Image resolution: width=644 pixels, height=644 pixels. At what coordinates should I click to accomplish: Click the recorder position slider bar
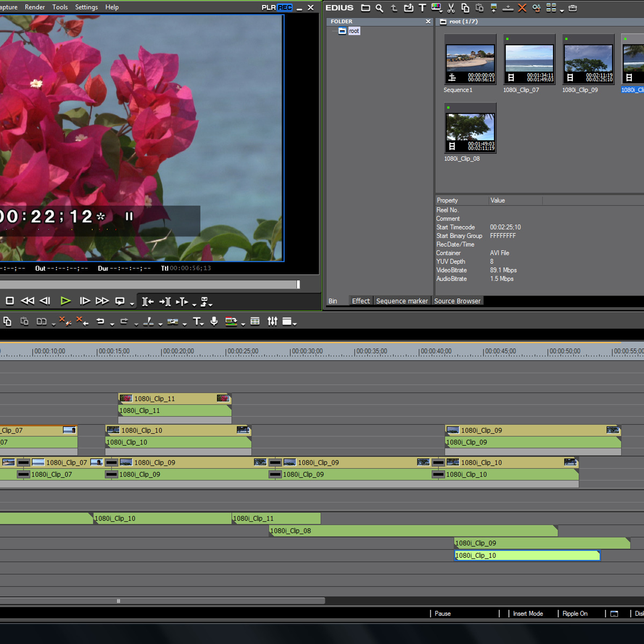[x=150, y=285]
